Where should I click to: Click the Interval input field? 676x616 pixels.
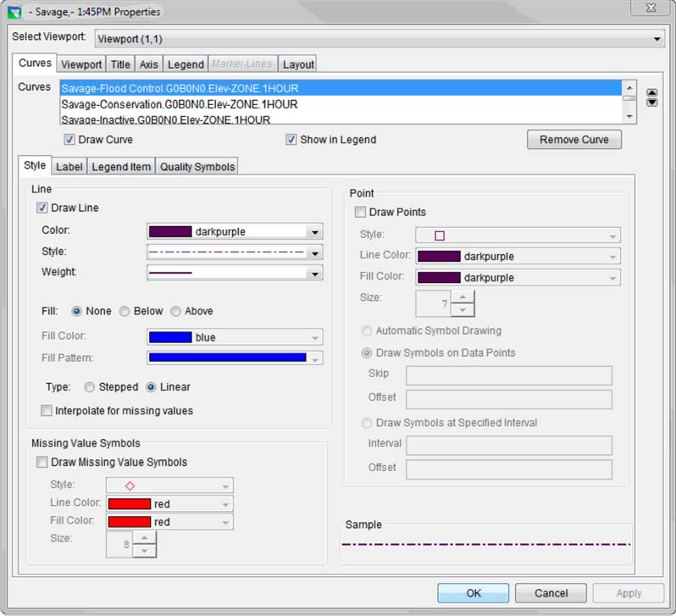coord(509,445)
